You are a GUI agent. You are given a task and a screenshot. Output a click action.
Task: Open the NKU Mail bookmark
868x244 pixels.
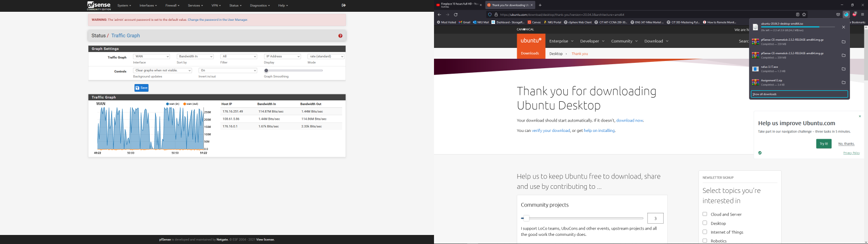pos(481,22)
